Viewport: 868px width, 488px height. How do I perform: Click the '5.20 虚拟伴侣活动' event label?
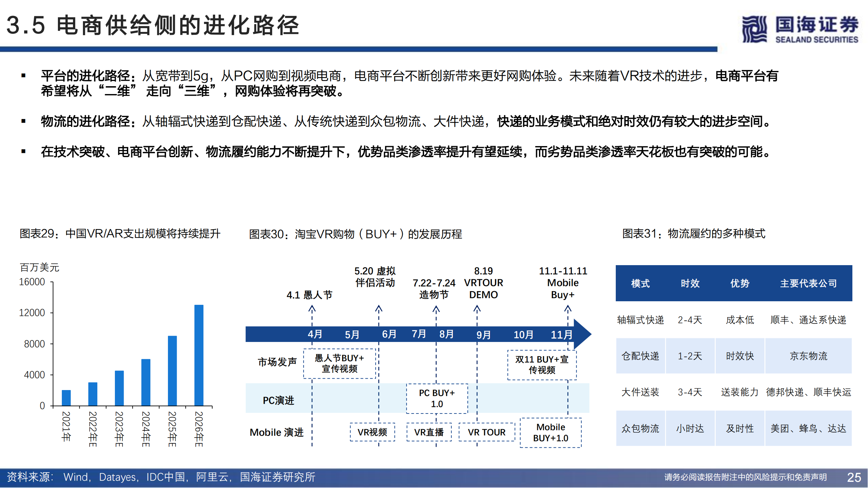375,277
